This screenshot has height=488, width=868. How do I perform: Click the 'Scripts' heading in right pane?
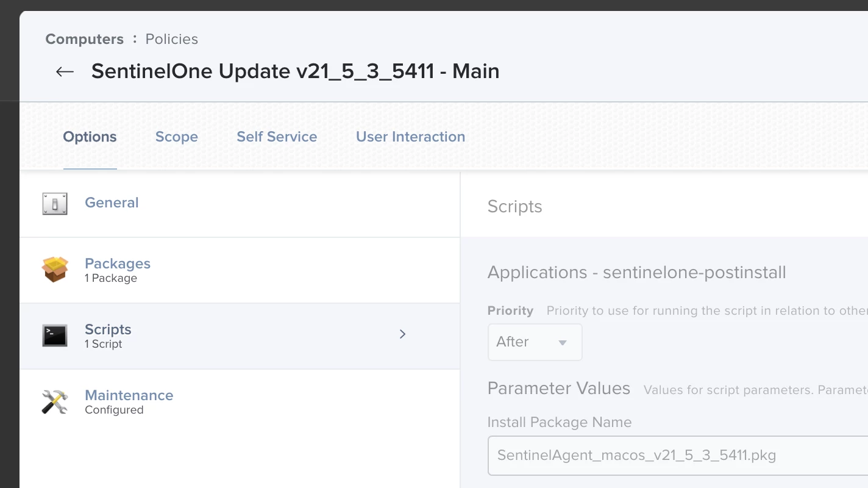pos(515,207)
